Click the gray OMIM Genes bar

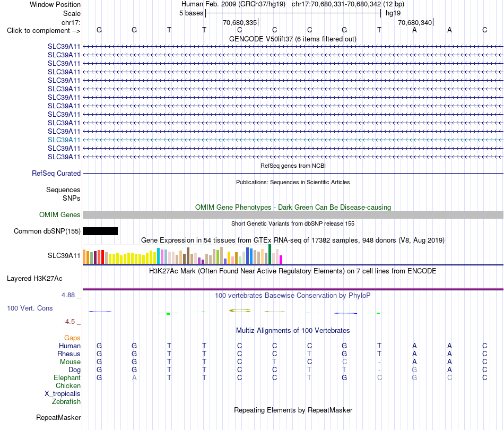pyautogui.click(x=293, y=215)
